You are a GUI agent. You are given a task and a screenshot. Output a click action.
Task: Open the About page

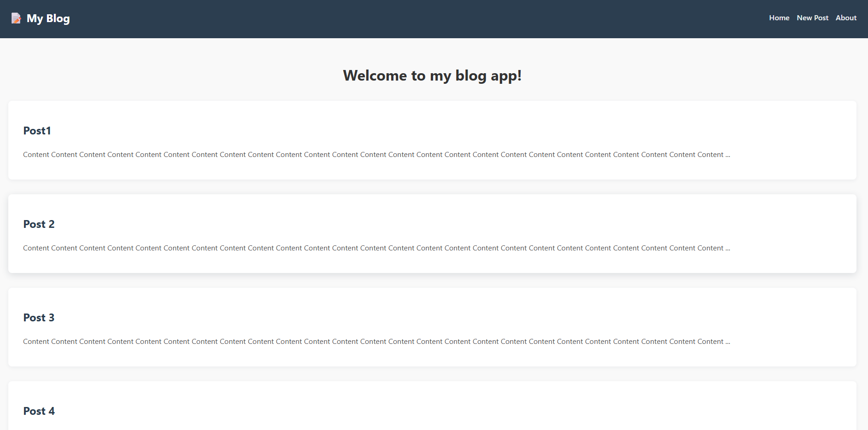[846, 18]
